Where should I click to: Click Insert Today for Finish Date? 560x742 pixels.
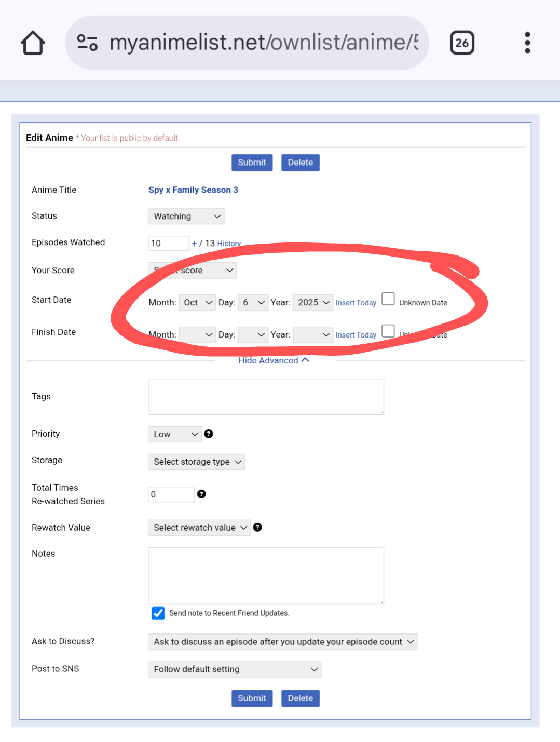point(356,335)
